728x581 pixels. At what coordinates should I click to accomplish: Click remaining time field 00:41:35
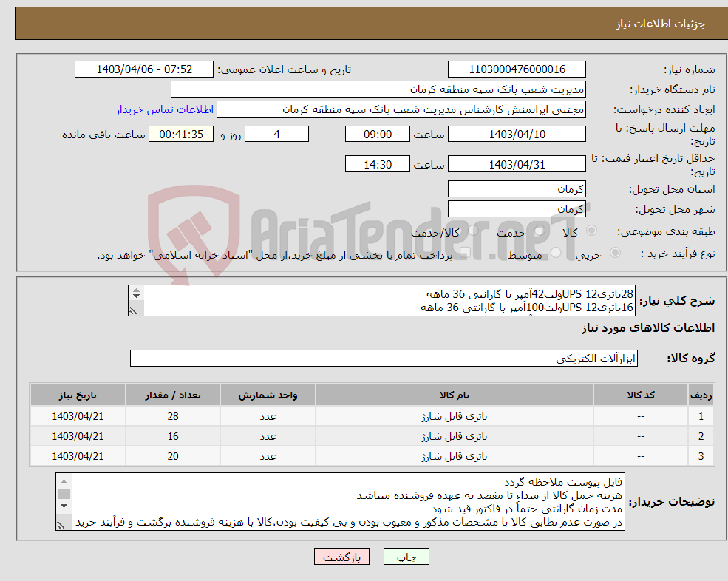coord(181,135)
